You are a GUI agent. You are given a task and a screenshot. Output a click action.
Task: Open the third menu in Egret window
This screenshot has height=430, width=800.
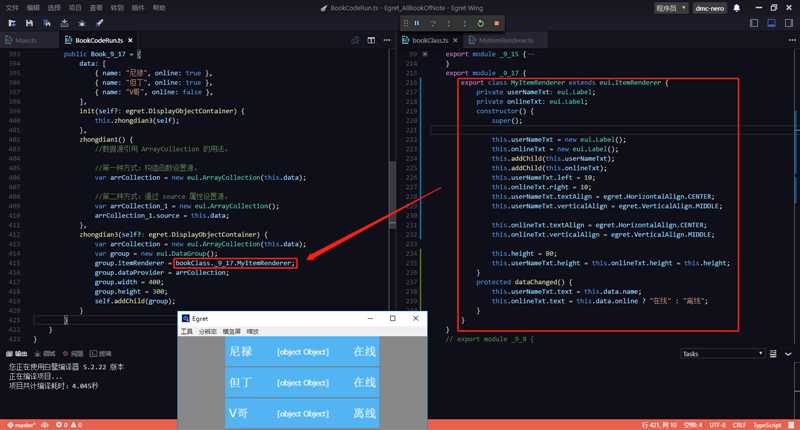(x=231, y=332)
